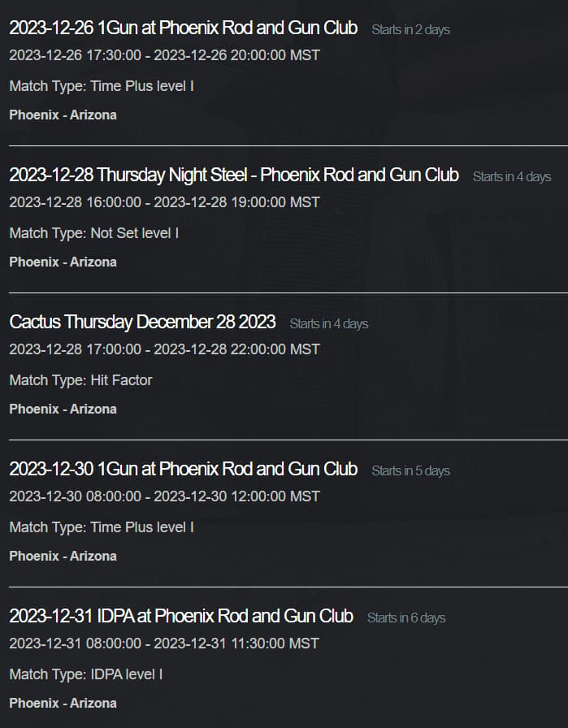This screenshot has height=728, width=568.
Task: Click 'Match Type: Not Set level I' text
Action: tap(93, 233)
